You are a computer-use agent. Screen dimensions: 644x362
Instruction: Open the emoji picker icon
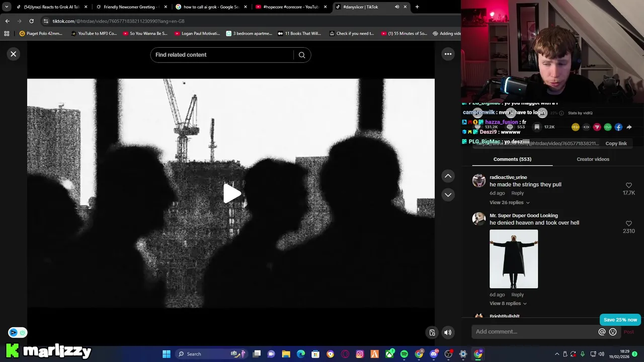pos(613,332)
